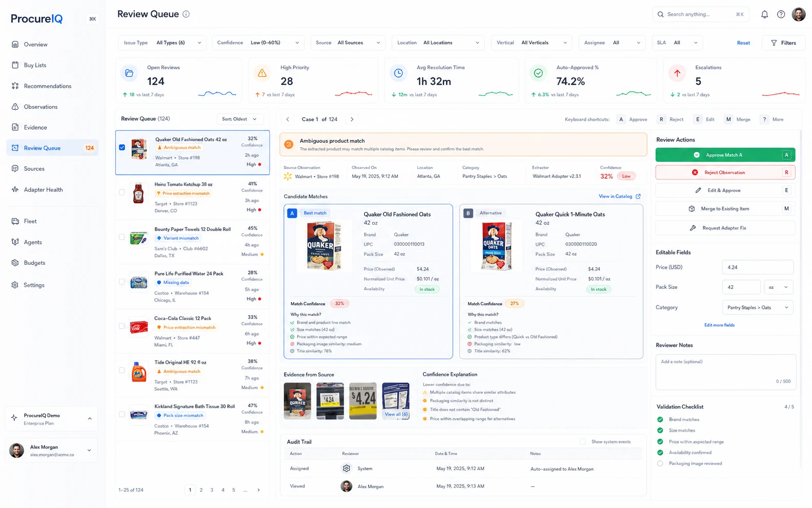Open Buy Lists in the sidebar
Viewport: 812px width, 508px height.
[52, 65]
